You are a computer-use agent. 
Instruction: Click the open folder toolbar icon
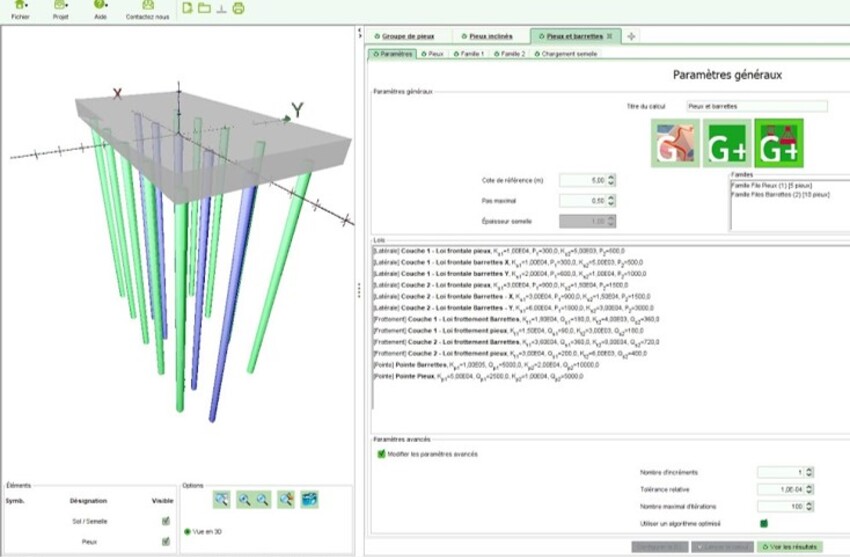coord(204,9)
